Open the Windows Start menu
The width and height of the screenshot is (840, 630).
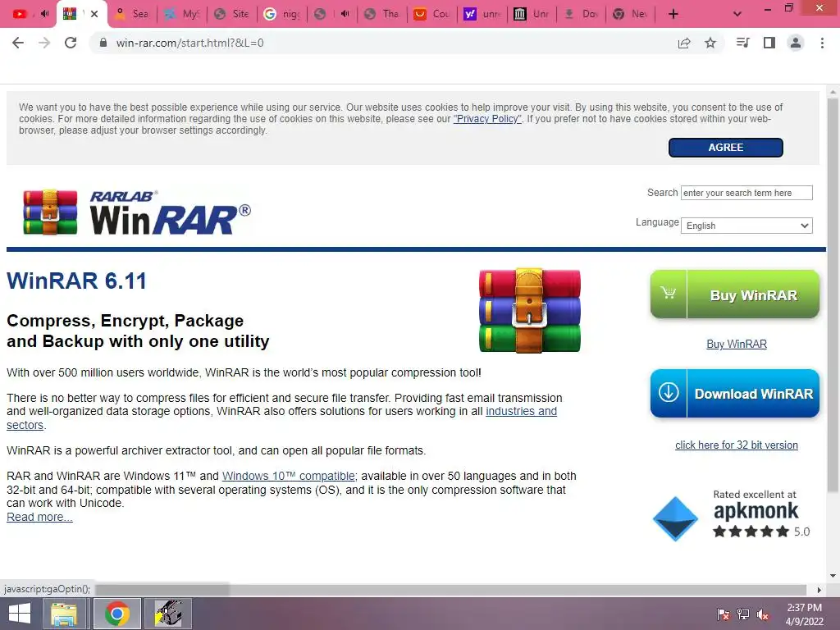pyautogui.click(x=20, y=614)
